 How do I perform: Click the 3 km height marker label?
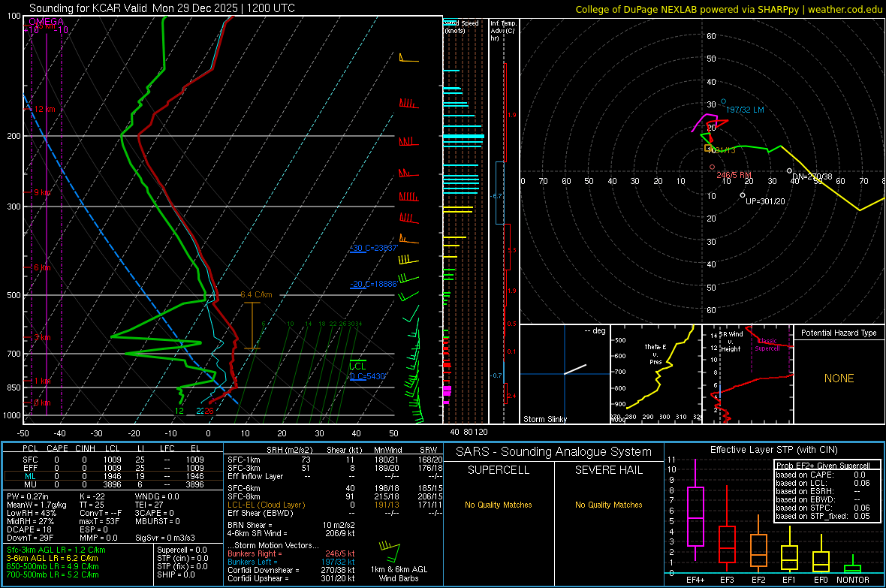coord(42,337)
